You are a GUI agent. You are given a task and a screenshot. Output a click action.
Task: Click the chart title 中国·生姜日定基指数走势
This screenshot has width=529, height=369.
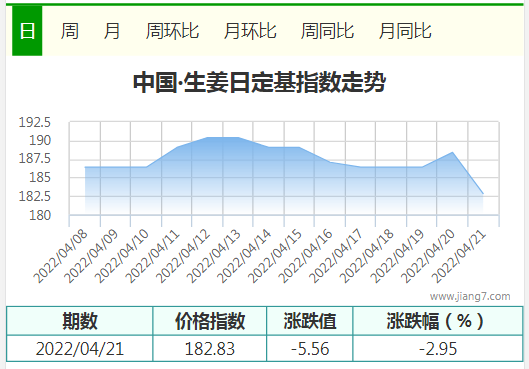point(259,82)
